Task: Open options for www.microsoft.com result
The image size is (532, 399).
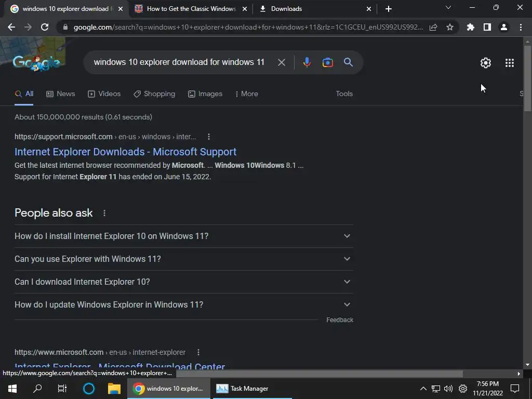Action: point(198,353)
